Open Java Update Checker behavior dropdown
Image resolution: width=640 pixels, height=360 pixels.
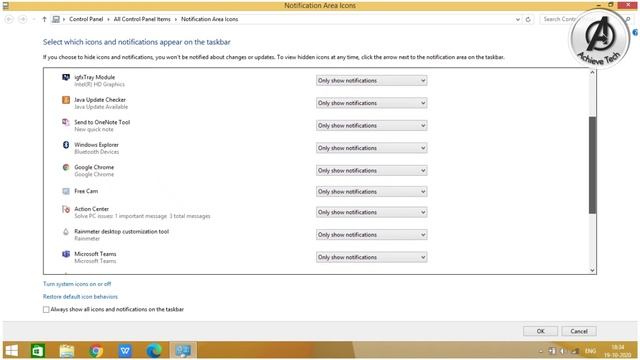[371, 103]
